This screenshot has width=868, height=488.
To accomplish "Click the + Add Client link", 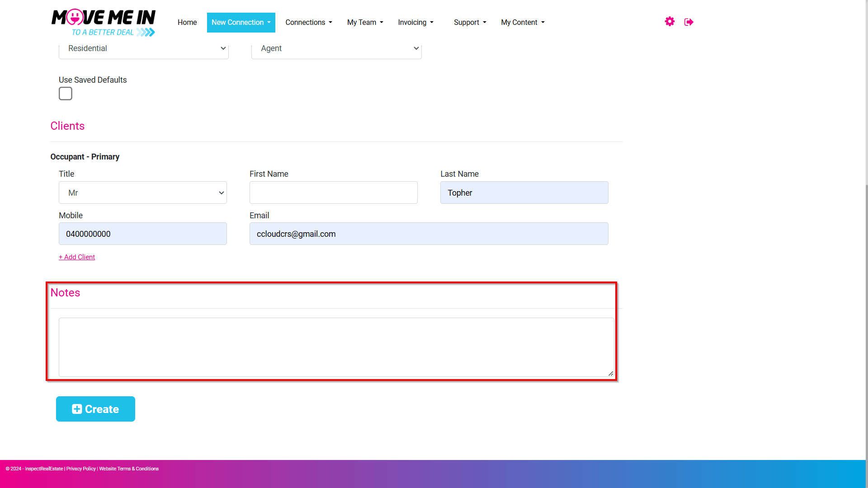I will [77, 257].
